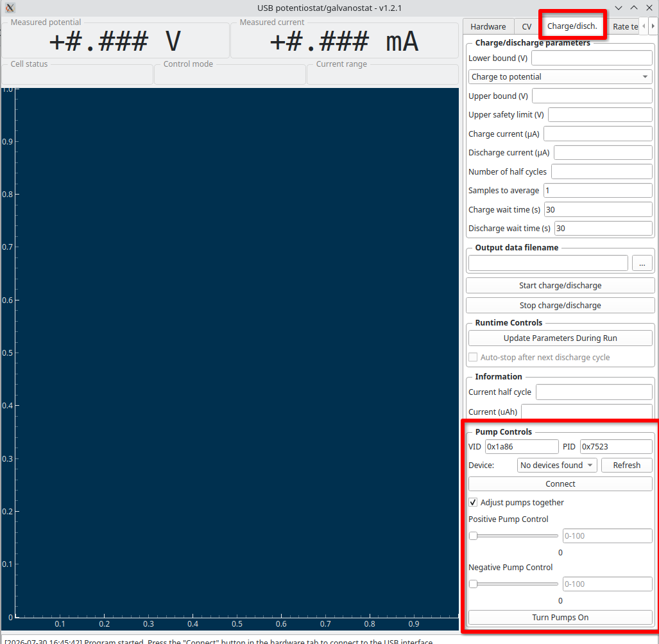The image size is (659, 644).
Task: Click the Current (uAh) field
Action: [x=586, y=412]
